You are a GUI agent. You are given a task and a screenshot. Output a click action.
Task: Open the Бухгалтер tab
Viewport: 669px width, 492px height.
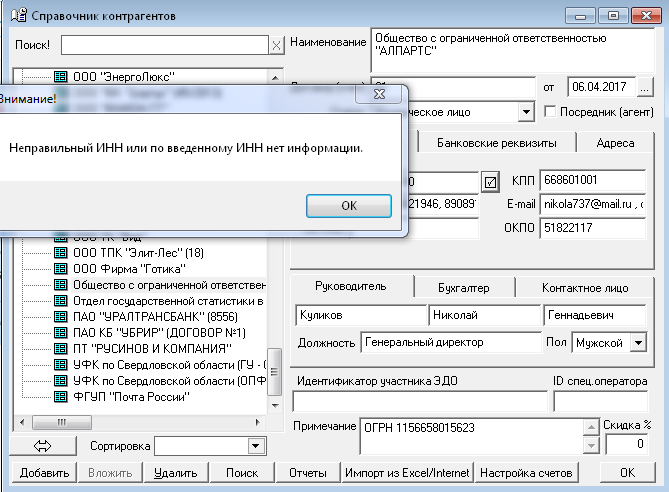pyautogui.click(x=464, y=288)
